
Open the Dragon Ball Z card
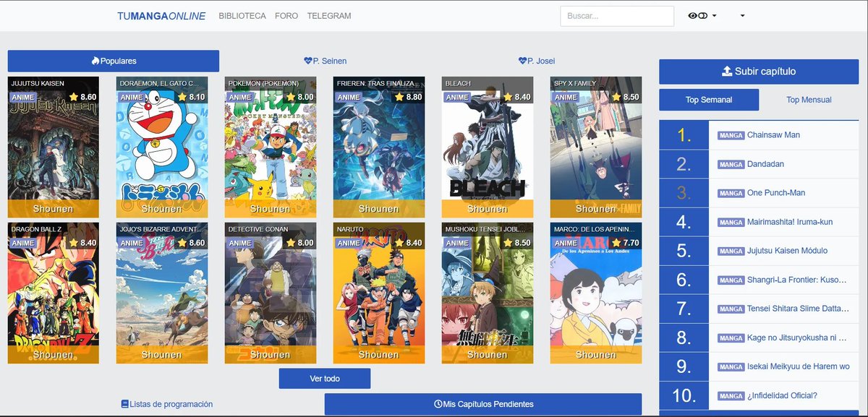(54, 293)
